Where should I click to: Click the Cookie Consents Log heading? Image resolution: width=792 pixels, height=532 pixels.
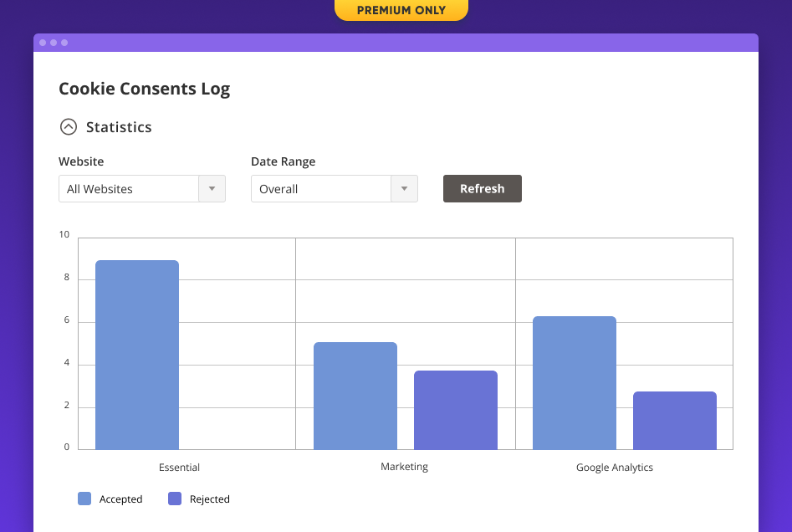click(x=144, y=89)
